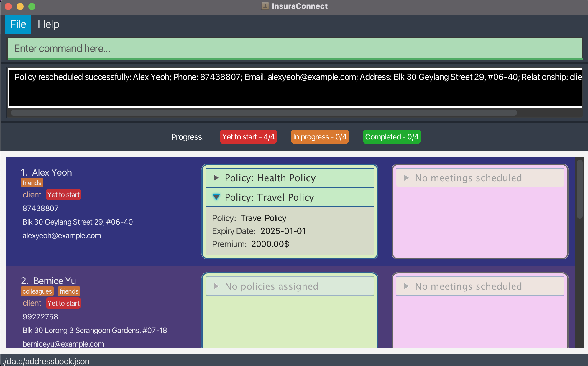
Task: Collapse the Travel Policy entry
Action: 290,197
